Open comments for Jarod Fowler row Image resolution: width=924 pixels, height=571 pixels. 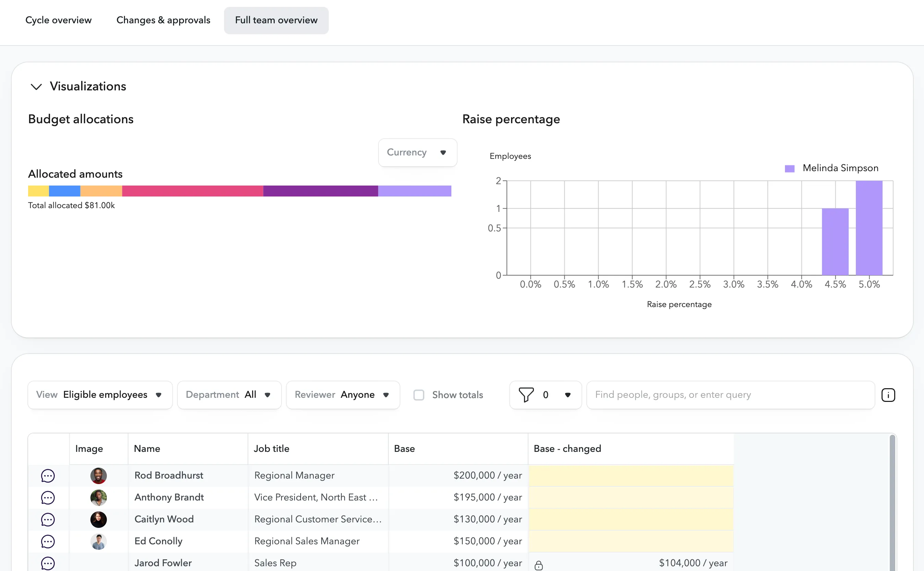(x=48, y=563)
